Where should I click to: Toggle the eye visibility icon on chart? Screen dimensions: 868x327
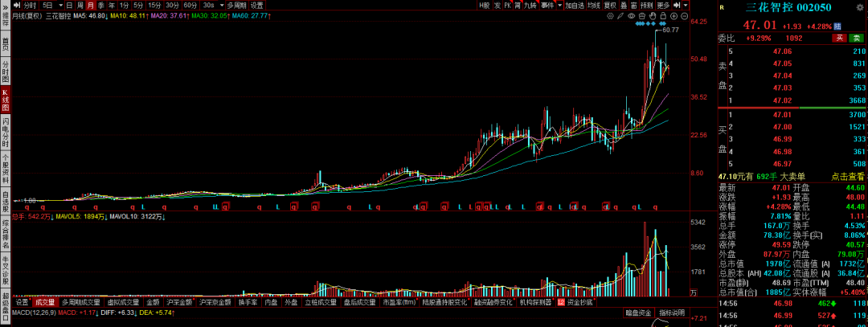pyautogui.click(x=631, y=15)
